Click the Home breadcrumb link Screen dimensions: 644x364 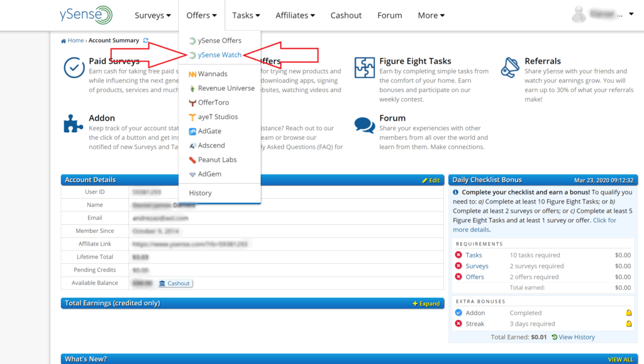(75, 40)
